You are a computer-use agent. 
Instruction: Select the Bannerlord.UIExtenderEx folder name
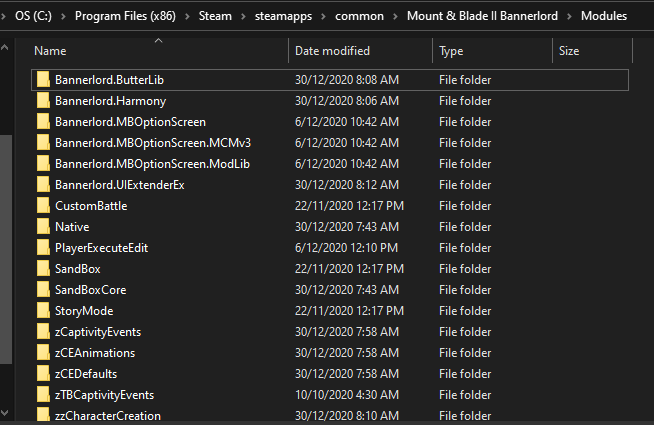pyautogui.click(x=120, y=185)
